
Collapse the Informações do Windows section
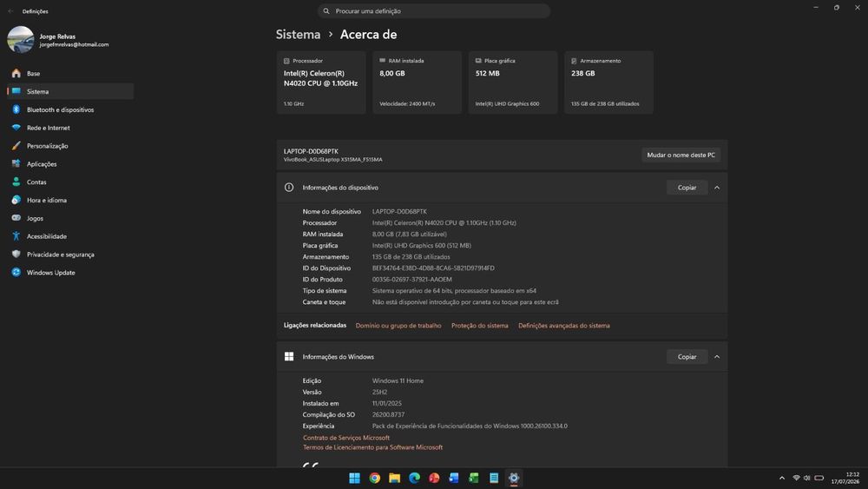[x=717, y=357]
